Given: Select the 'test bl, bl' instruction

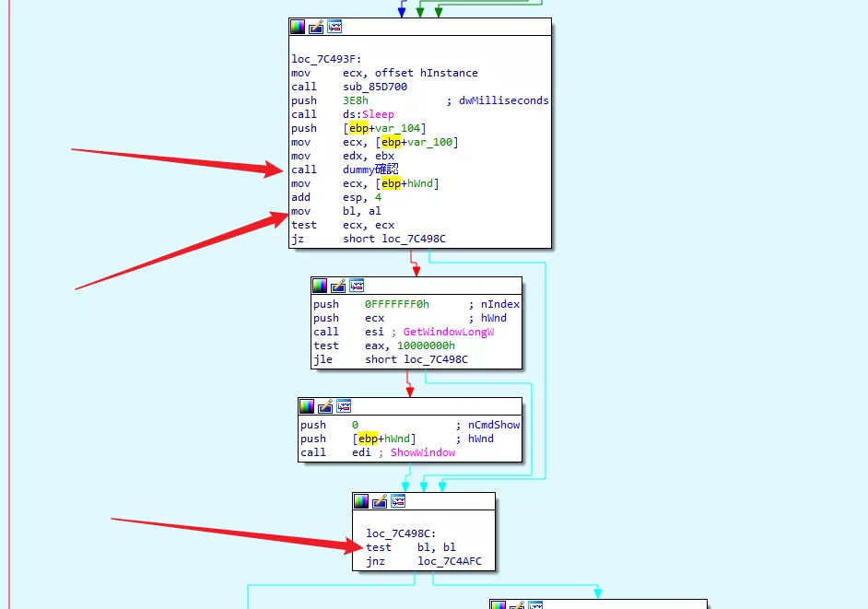Looking at the screenshot, I should [411, 547].
